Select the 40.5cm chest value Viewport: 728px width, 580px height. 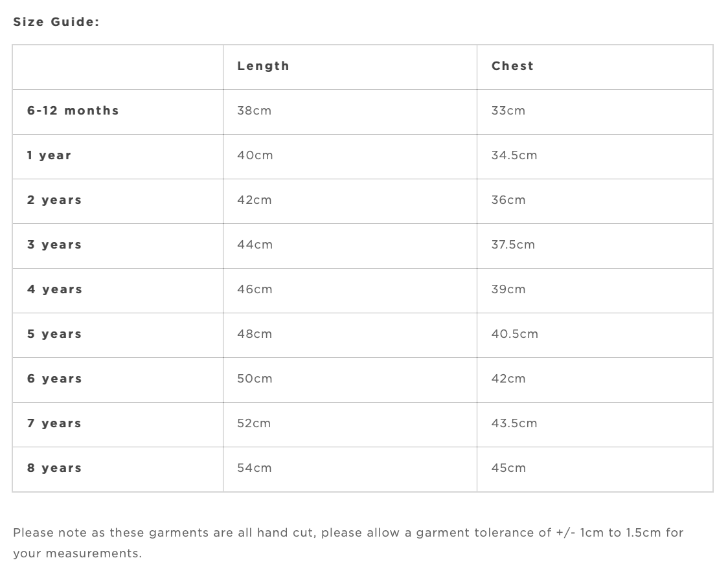(514, 334)
